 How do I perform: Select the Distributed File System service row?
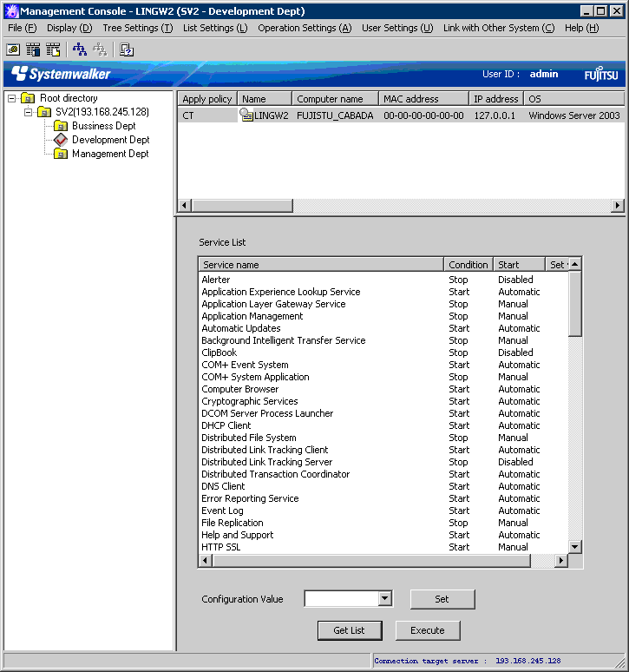[x=383, y=438]
